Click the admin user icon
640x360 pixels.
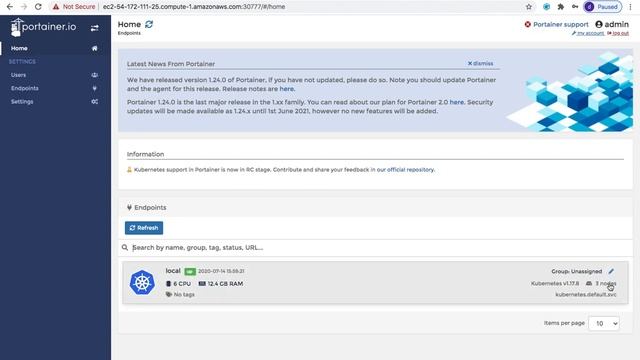coord(599,24)
